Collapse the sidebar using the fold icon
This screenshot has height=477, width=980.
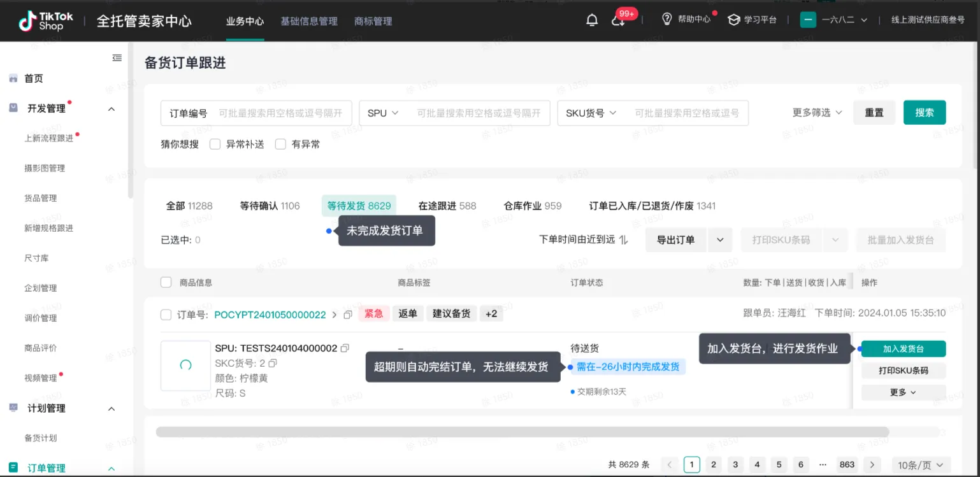coord(117,58)
